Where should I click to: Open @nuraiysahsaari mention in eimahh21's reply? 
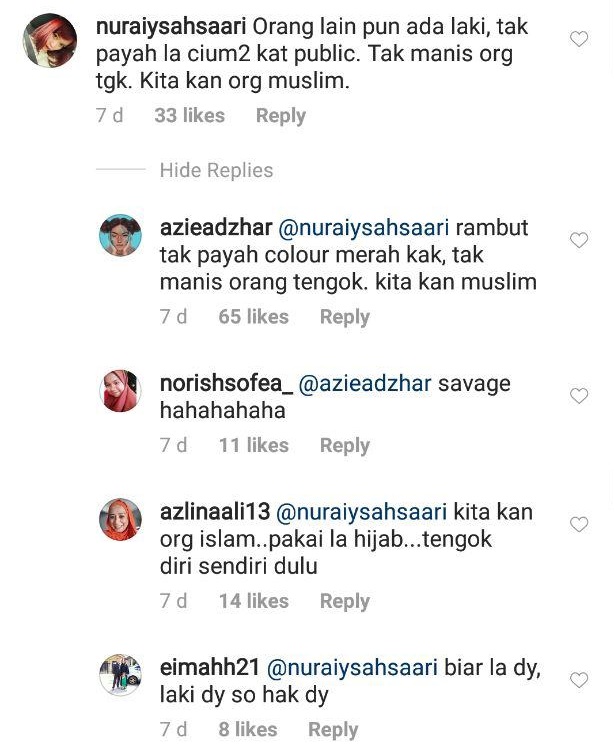[352, 667]
